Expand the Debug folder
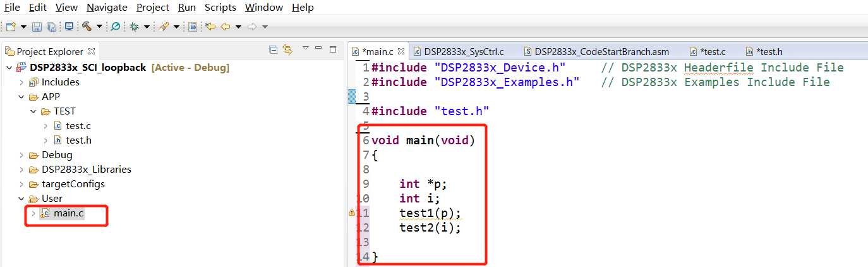 [21, 155]
